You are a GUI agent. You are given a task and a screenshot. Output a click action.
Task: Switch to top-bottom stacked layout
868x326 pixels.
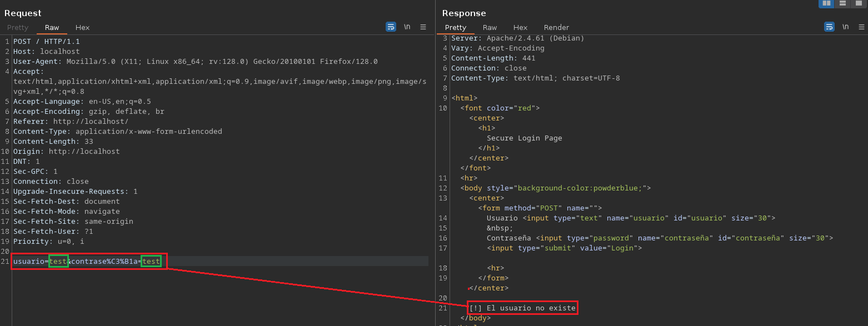[842, 3]
